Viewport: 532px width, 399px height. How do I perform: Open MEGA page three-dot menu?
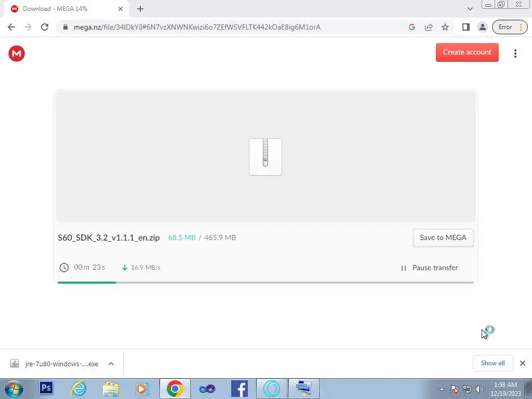point(515,54)
